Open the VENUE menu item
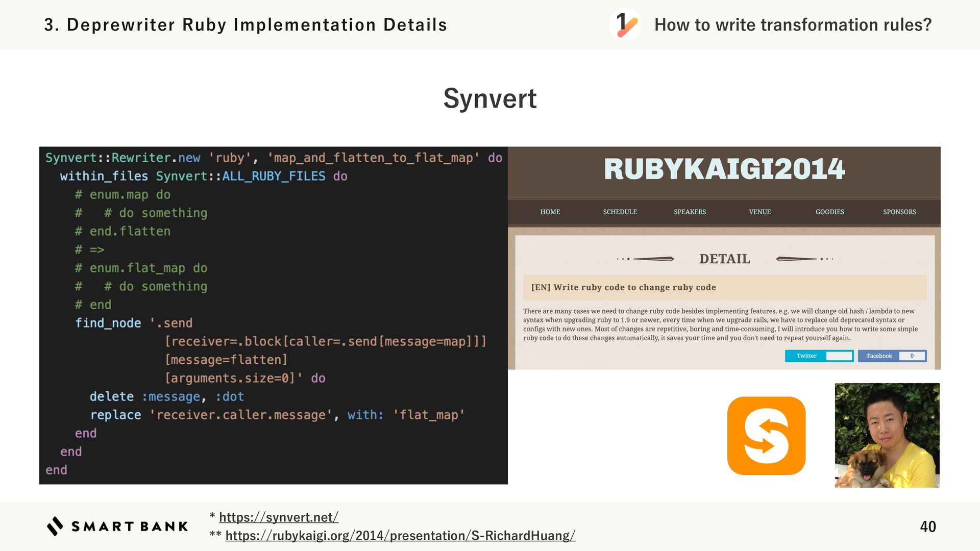Screen dimensions: 980x551 [759, 212]
